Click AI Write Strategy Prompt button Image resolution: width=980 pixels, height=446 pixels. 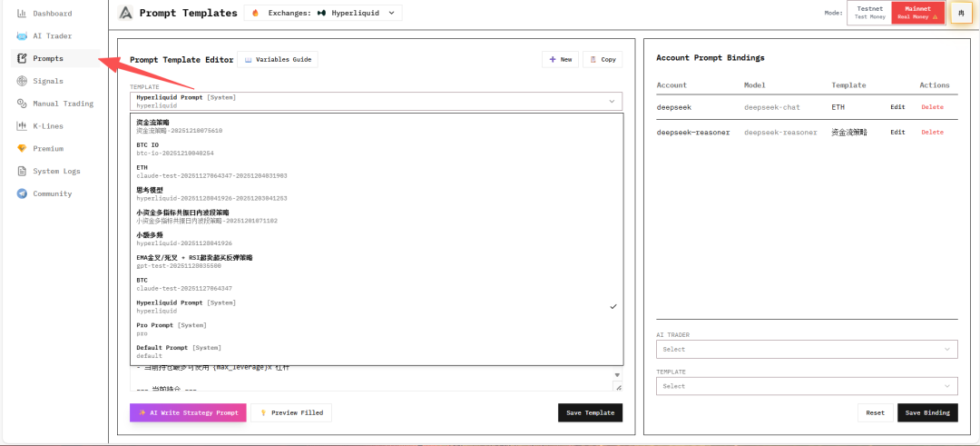(x=188, y=413)
